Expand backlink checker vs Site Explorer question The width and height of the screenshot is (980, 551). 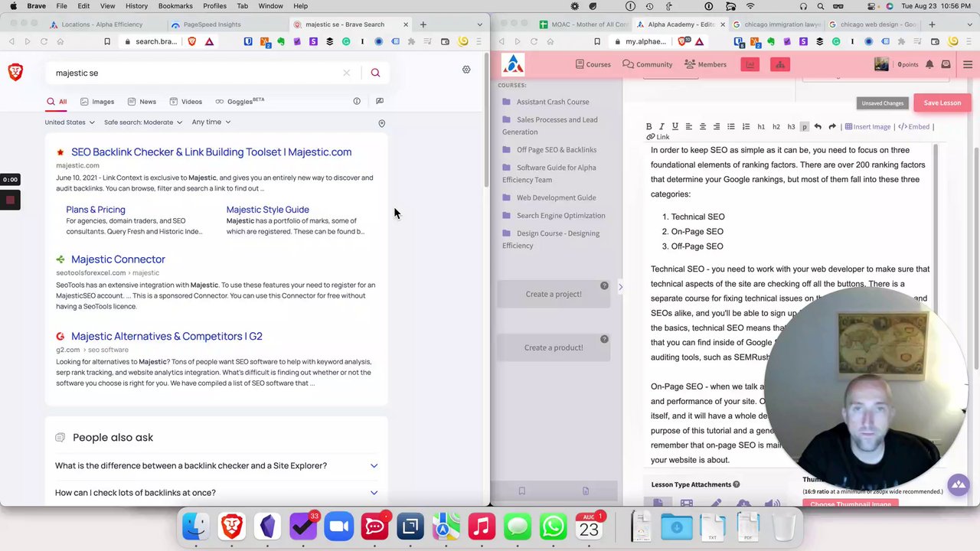216,465
